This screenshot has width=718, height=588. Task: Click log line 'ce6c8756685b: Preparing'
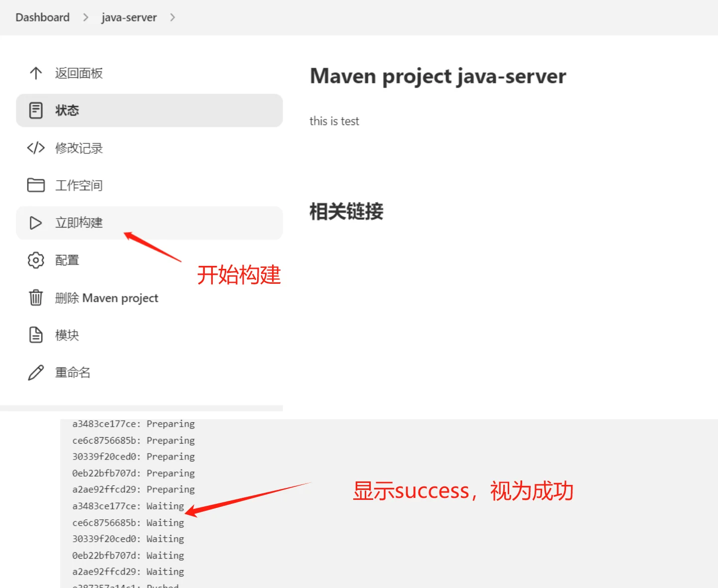tap(134, 441)
